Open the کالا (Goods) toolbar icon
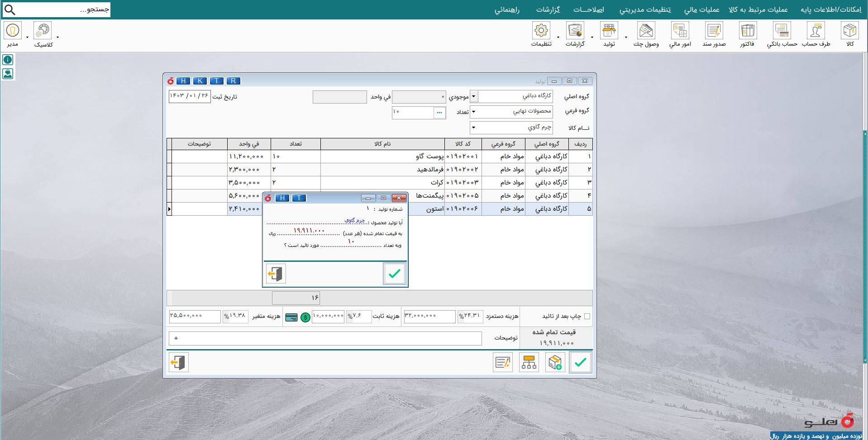The height and width of the screenshot is (440, 868). (x=849, y=31)
